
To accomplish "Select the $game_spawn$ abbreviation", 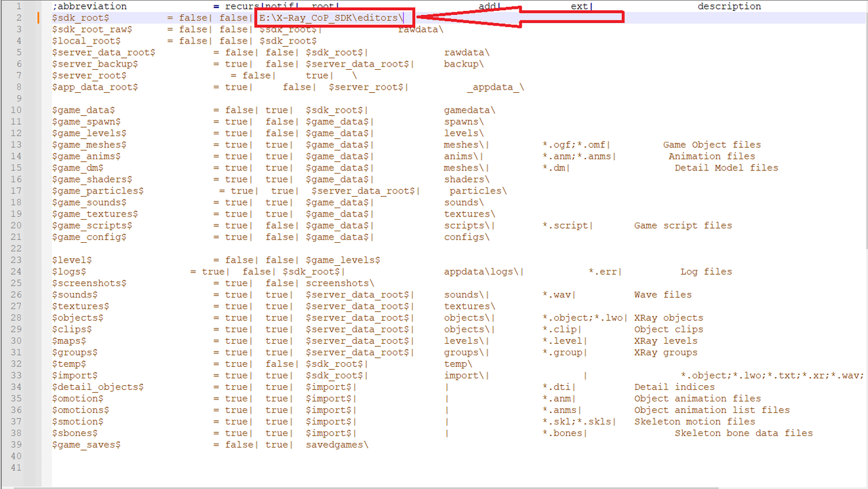I will (x=87, y=121).
